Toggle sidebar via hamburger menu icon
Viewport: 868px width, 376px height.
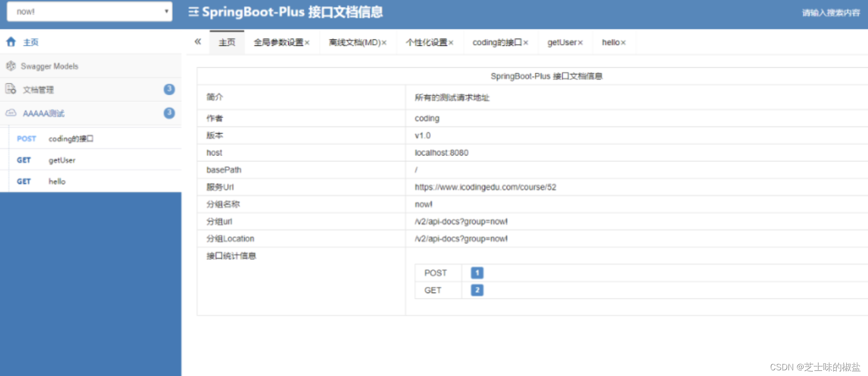pyautogui.click(x=193, y=12)
